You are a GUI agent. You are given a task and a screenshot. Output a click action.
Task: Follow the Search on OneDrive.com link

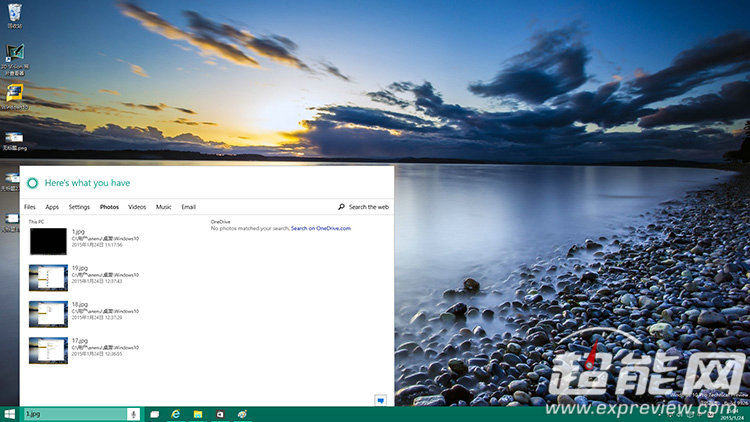pos(321,228)
